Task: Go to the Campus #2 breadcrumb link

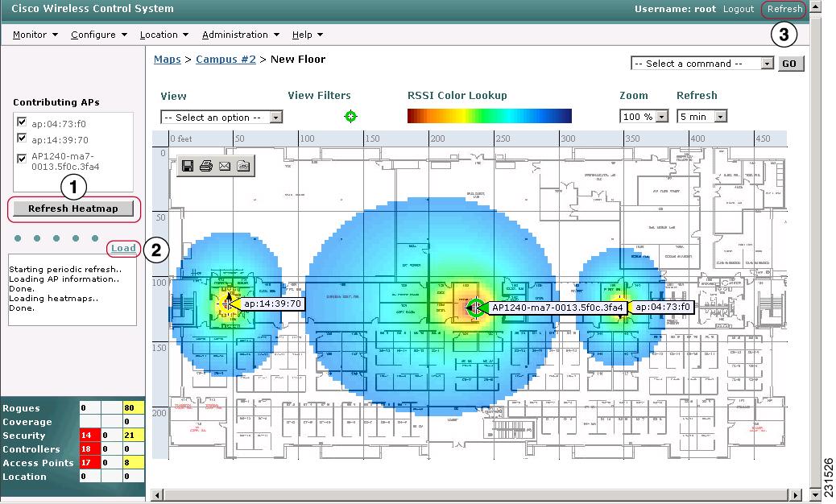Action: (226, 59)
